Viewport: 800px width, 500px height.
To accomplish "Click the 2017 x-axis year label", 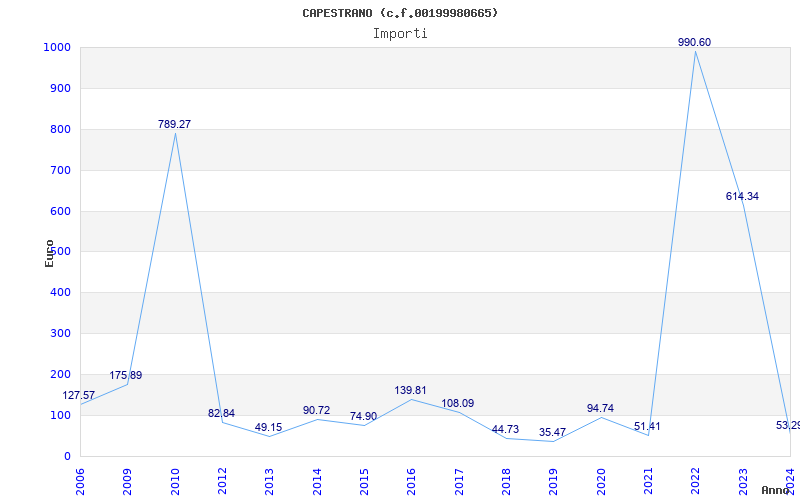I will click(459, 482).
